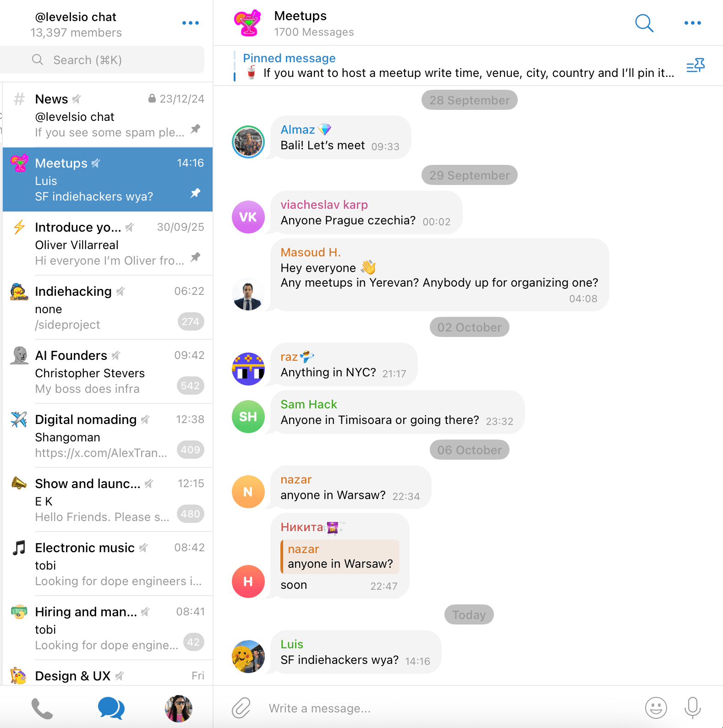Image resolution: width=723 pixels, height=728 pixels.
Task: Click nazar's quoted reply in Никита's message
Action: point(340,556)
